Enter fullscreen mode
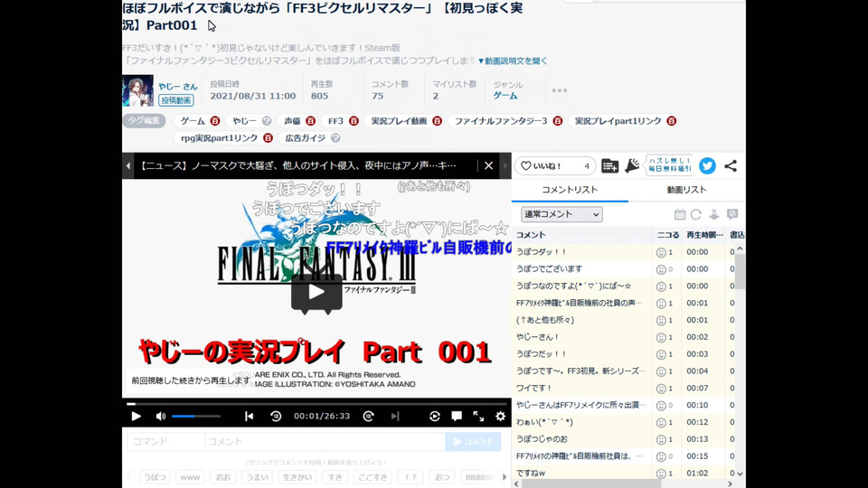The height and width of the screenshot is (488, 868). tap(478, 416)
